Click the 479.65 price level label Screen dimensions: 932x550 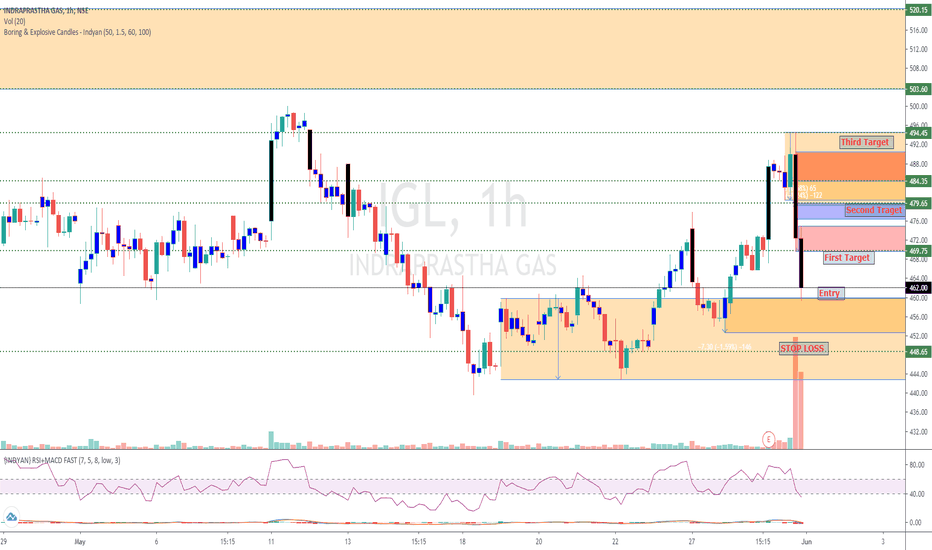tap(918, 203)
